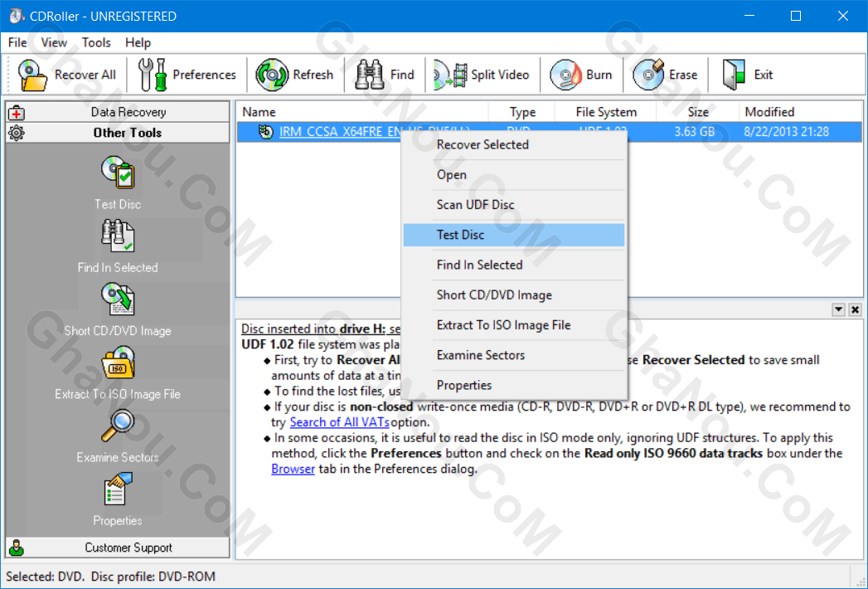This screenshot has height=589, width=868.
Task: Select the Extract To ISO Image File sidebar icon
Action: tap(118, 363)
